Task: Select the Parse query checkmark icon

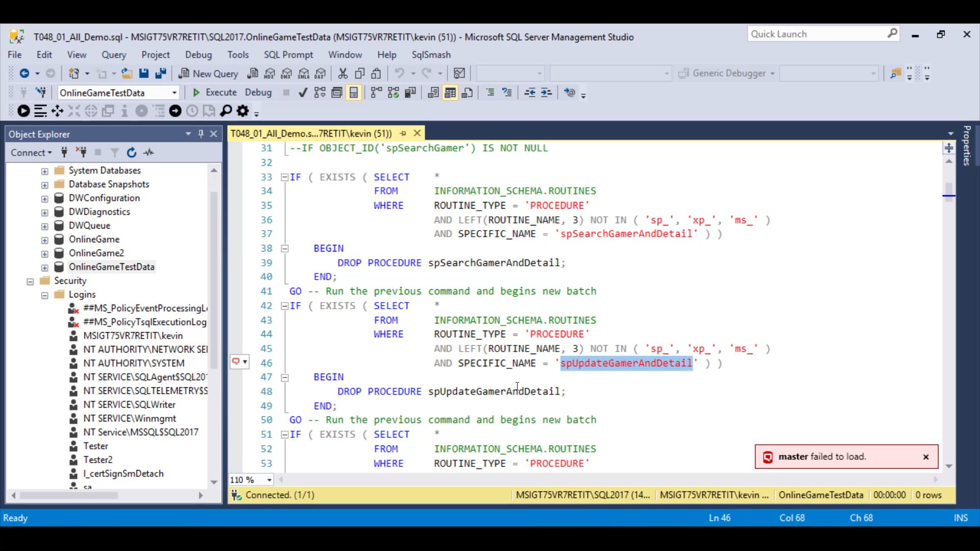Action: [x=303, y=92]
